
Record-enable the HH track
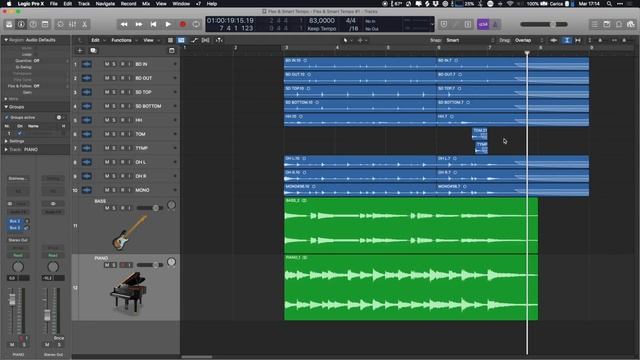tap(122, 120)
